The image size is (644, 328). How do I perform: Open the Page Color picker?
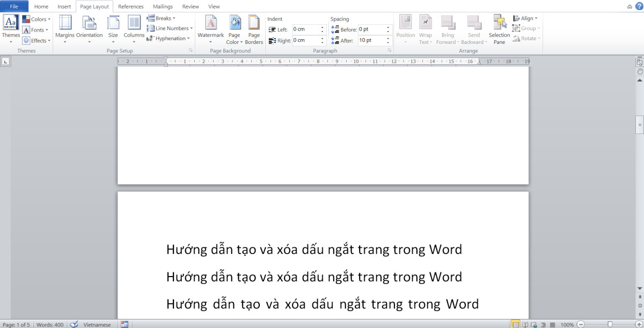235,29
